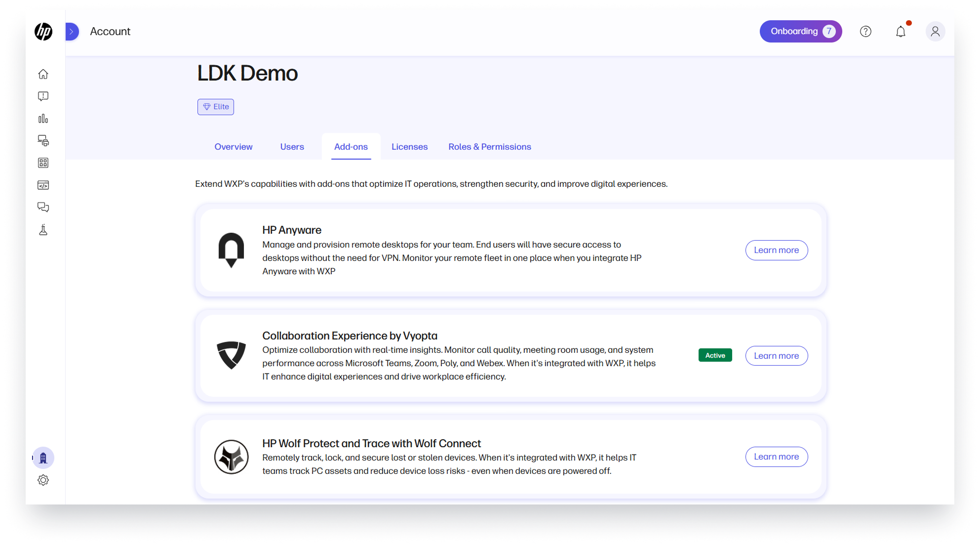Click the HP logo icon

point(43,32)
